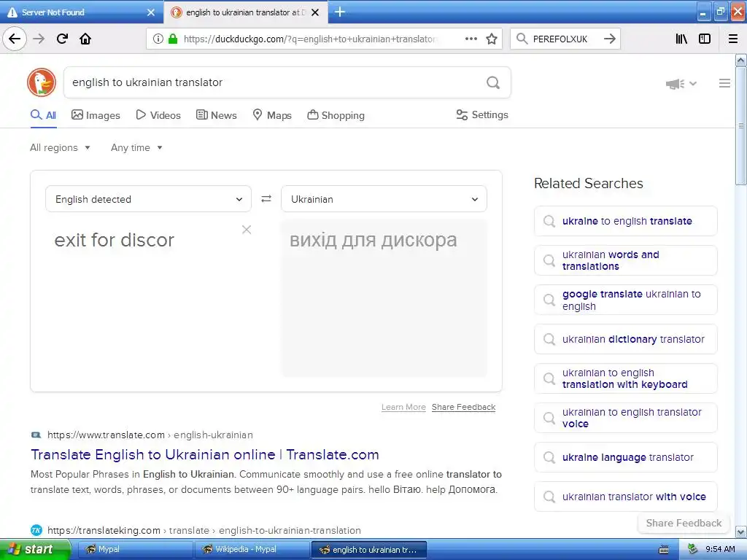Screen dimensions: 747x560
Task: Show site information icon in address bar
Action: click(x=158, y=39)
